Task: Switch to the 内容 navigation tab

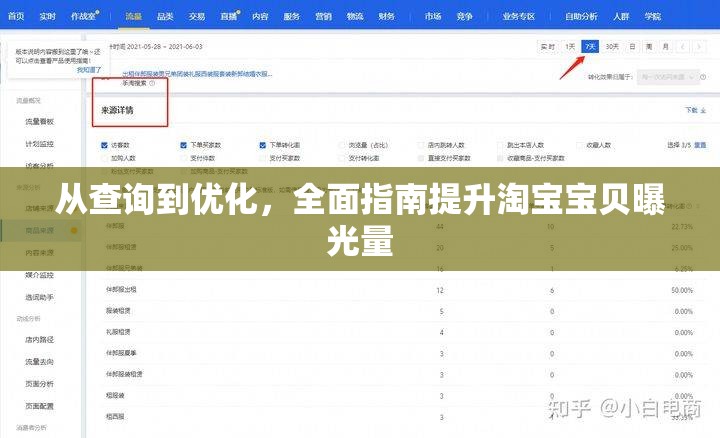Action: coord(260,16)
